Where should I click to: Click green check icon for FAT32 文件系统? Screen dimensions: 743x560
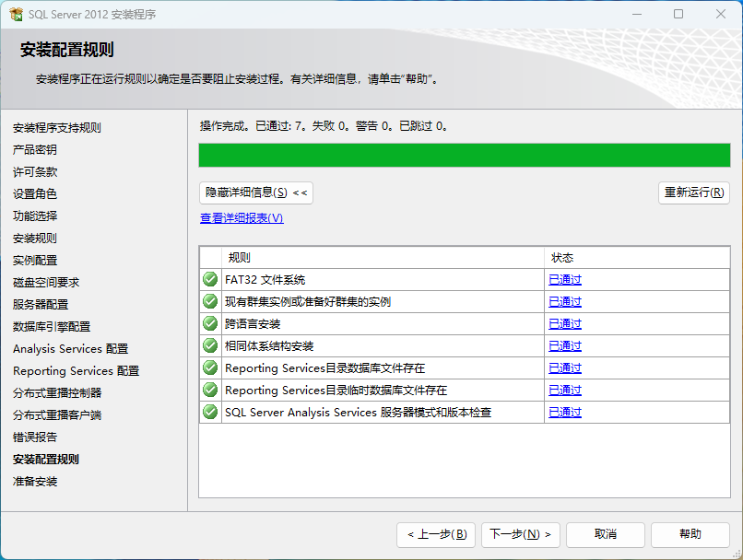point(210,279)
